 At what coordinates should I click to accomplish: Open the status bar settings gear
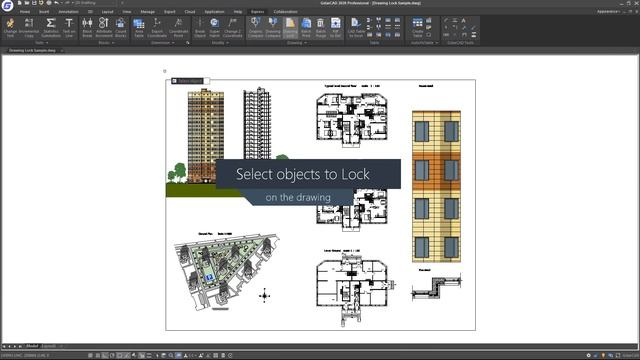[588, 356]
